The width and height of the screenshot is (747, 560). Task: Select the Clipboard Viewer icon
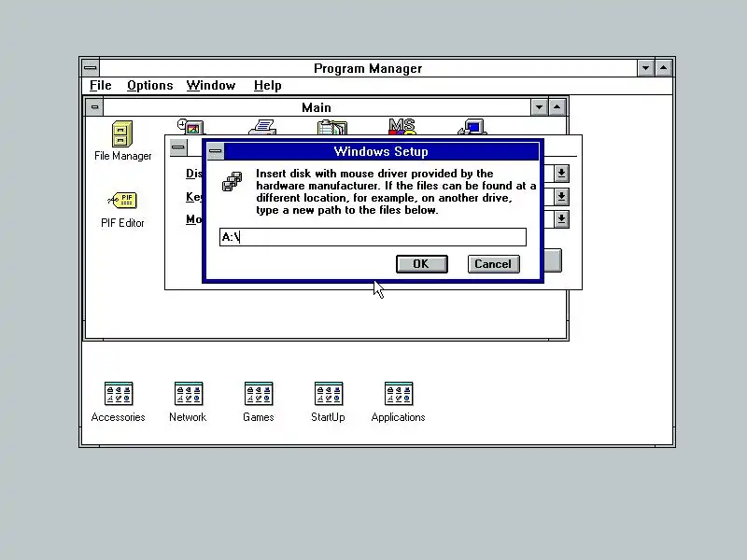tap(332, 127)
